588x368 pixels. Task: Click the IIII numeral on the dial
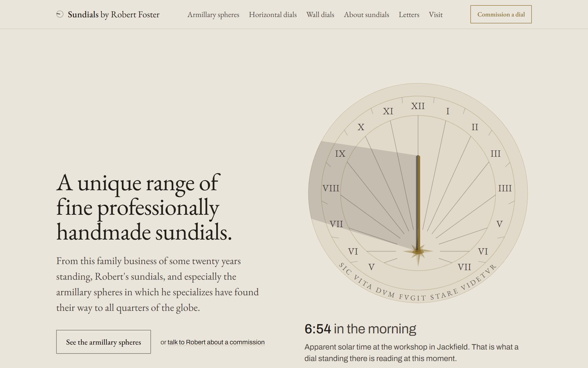tap(505, 188)
